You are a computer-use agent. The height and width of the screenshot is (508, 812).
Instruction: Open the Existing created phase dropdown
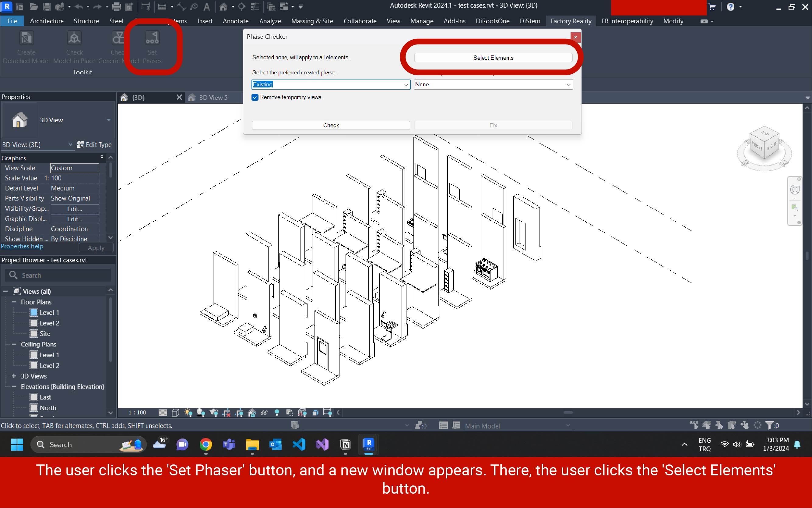(406, 85)
